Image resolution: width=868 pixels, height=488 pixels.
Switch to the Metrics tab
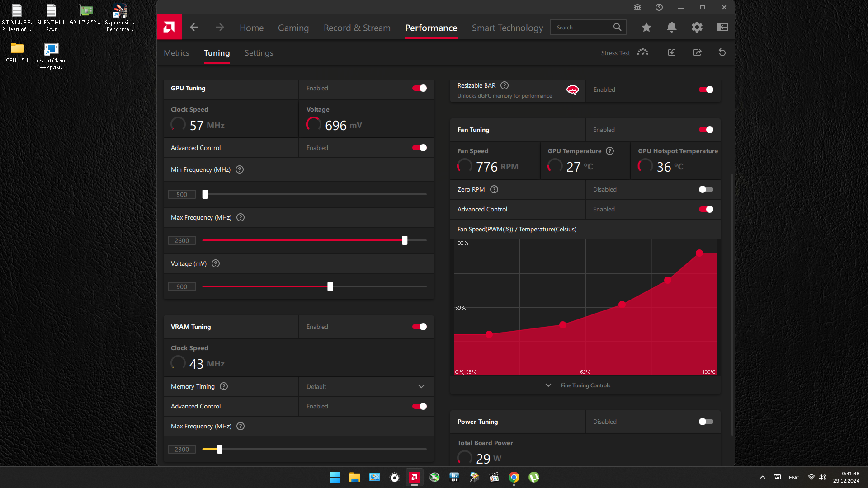pos(176,53)
